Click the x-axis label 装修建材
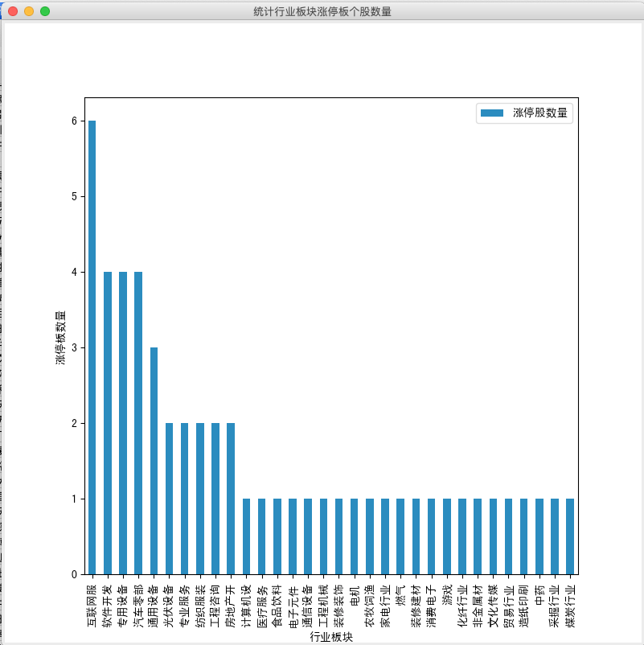644x645 pixels. [416, 606]
